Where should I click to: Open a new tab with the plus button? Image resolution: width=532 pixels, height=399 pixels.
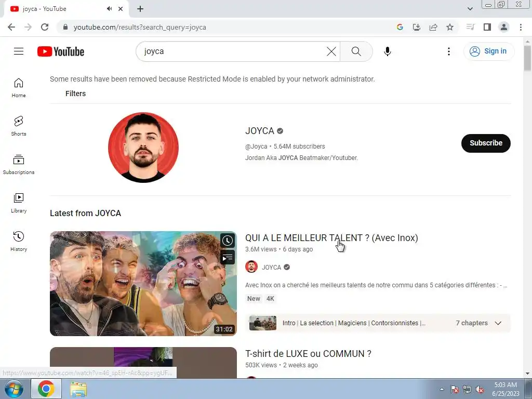[x=140, y=9]
